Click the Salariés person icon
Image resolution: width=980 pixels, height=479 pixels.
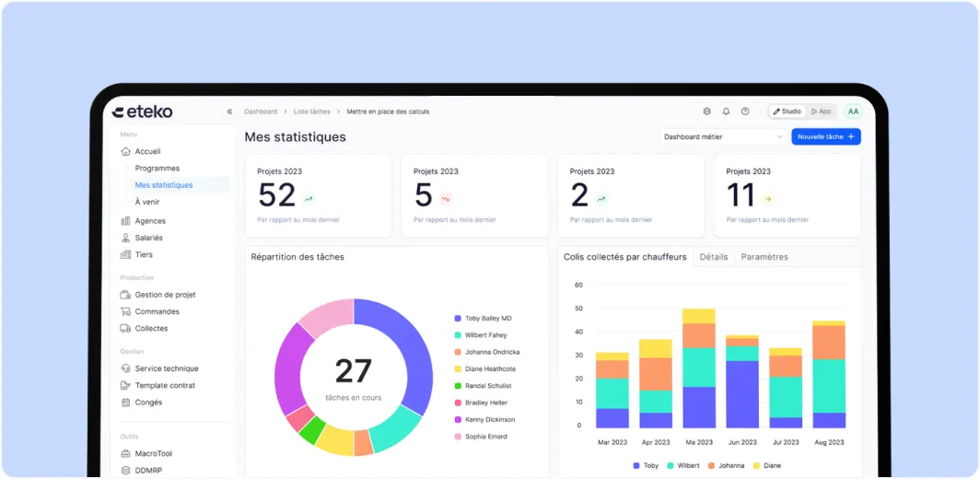coord(125,238)
